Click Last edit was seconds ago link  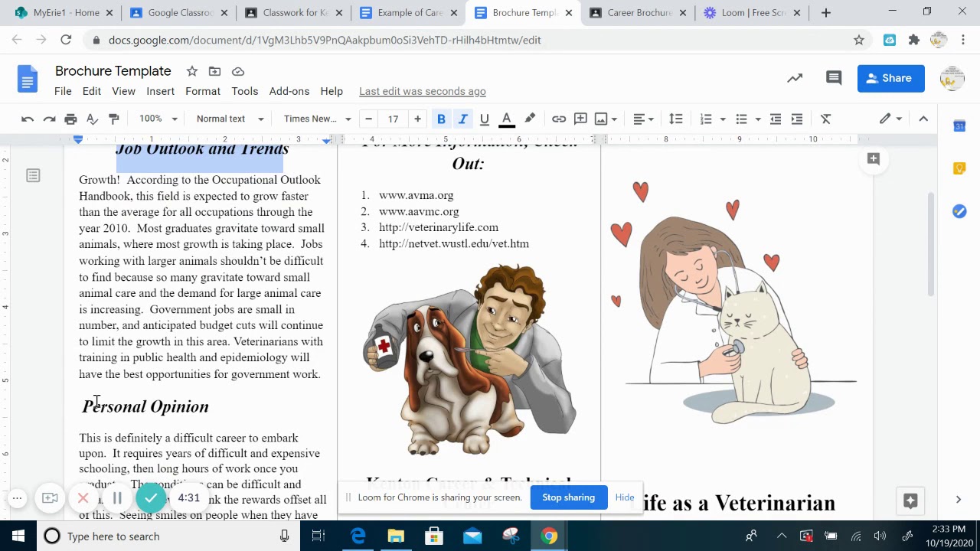coord(423,91)
